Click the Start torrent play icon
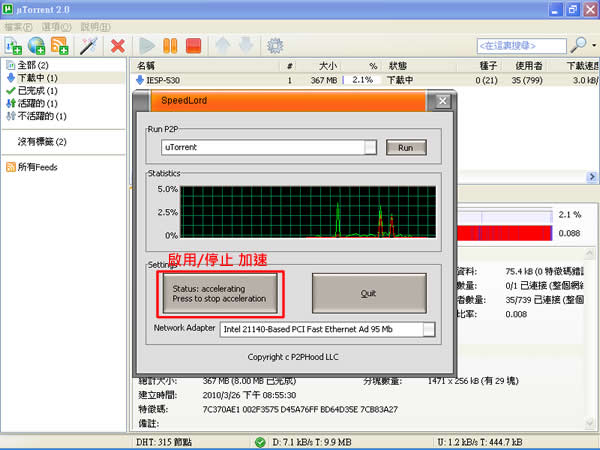 [147, 46]
